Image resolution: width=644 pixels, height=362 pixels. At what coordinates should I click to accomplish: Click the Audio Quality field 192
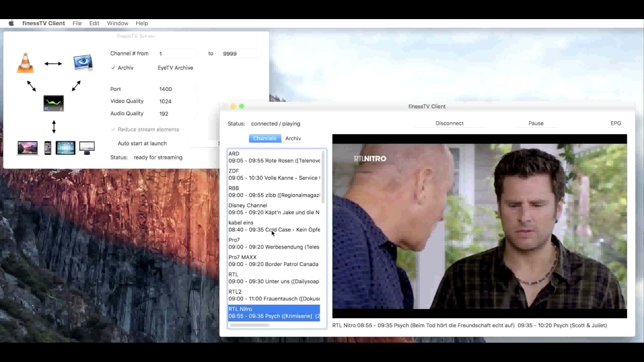point(177,114)
